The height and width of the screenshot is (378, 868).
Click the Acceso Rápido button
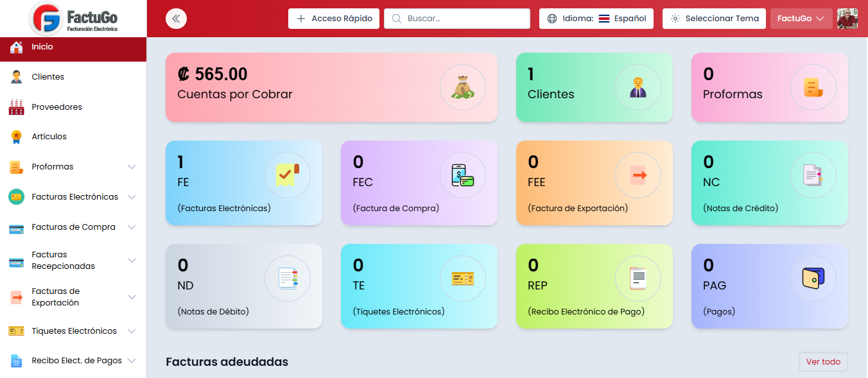334,19
